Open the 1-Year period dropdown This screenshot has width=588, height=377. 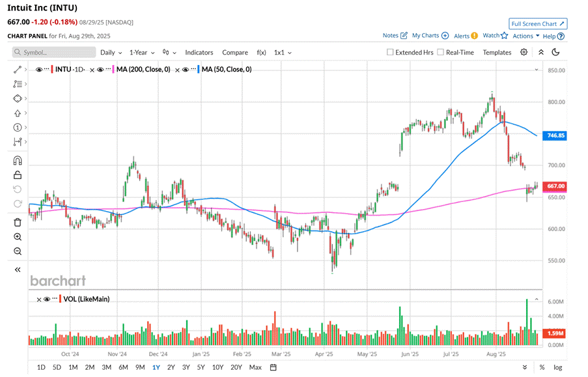tap(142, 53)
